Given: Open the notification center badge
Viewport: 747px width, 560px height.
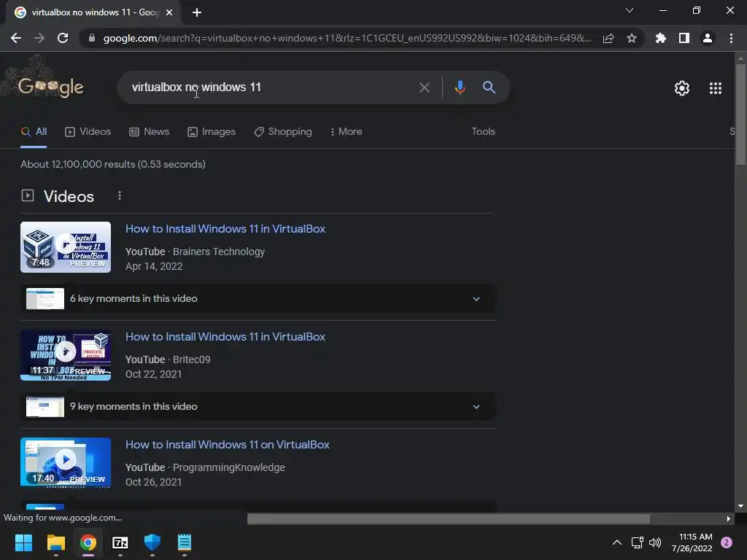Looking at the screenshot, I should (x=727, y=542).
